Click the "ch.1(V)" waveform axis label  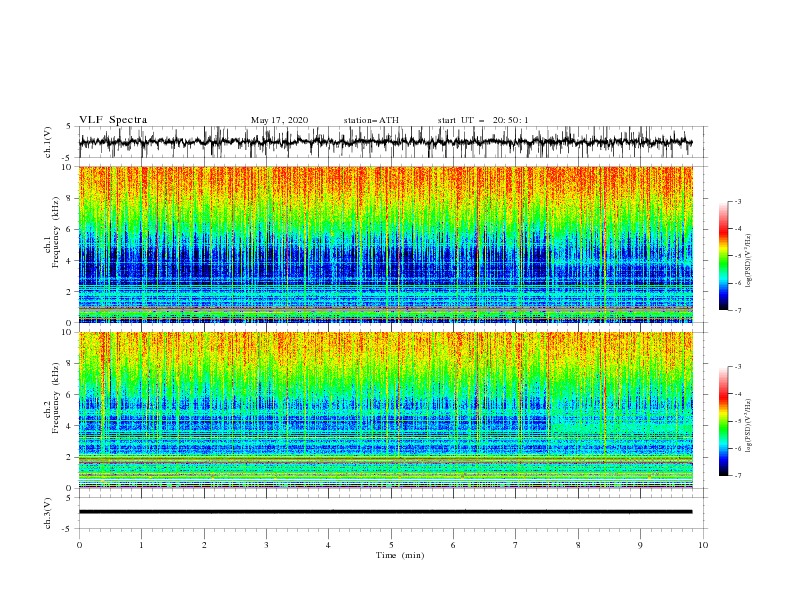[x=48, y=142]
